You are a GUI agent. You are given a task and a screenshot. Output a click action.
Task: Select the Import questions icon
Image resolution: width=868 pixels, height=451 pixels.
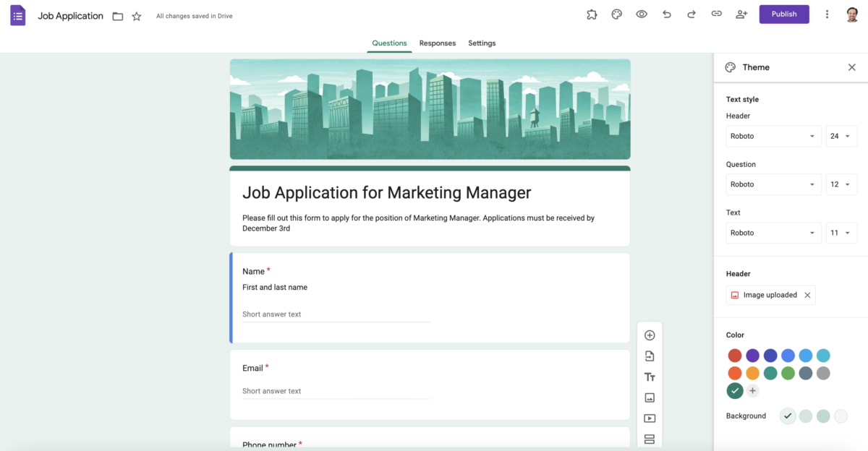point(649,356)
